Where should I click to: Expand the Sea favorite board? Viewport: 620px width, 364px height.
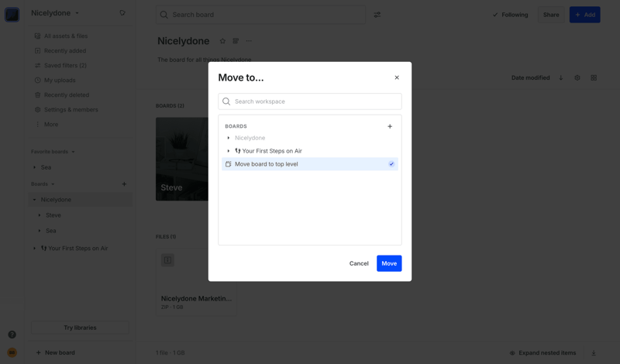[x=34, y=167]
